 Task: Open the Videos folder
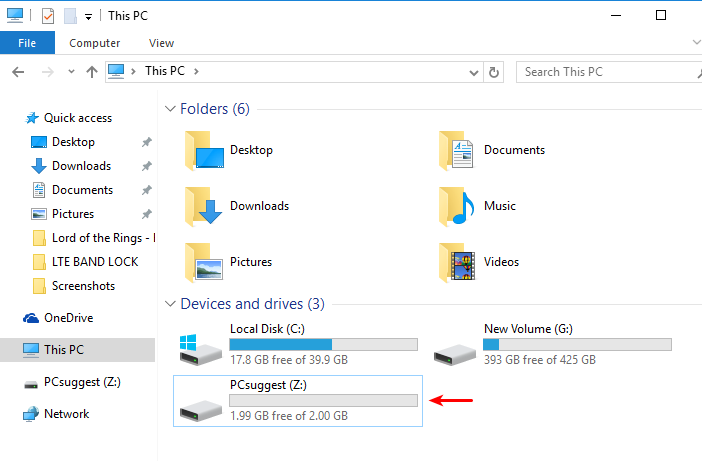(x=501, y=262)
